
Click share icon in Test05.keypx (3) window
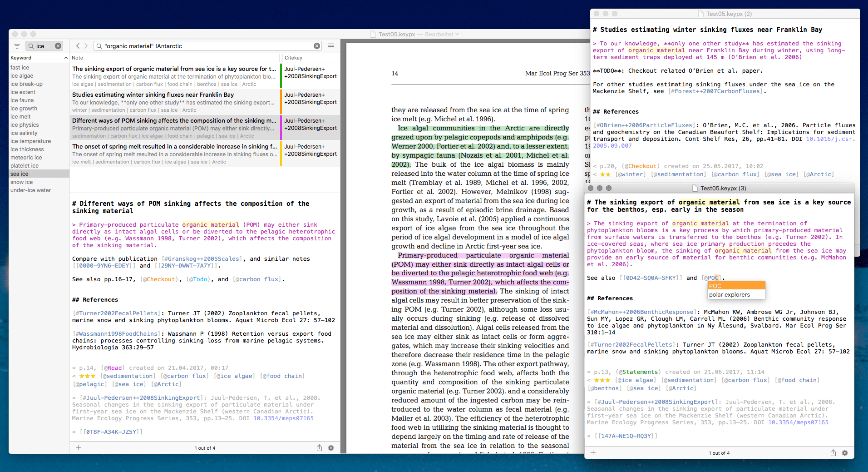(833, 453)
